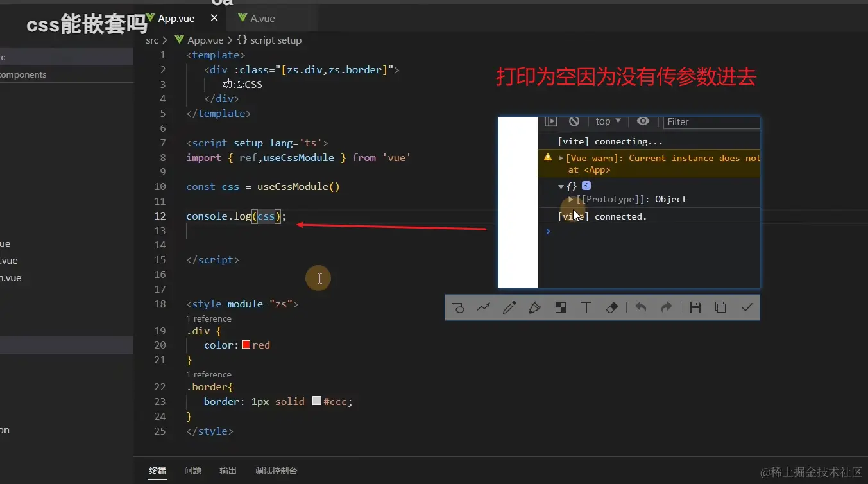Open the 问题 problems panel tab
Image resolution: width=868 pixels, height=484 pixels.
[192, 471]
